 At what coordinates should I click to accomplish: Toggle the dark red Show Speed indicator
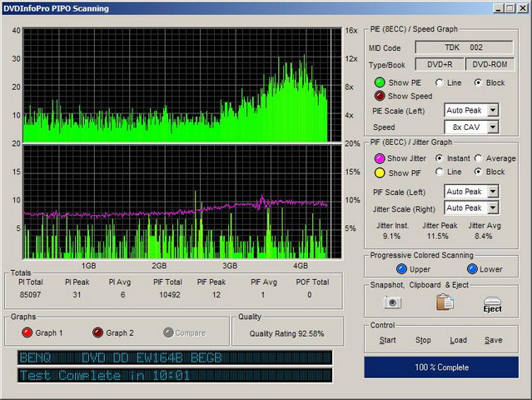380,96
